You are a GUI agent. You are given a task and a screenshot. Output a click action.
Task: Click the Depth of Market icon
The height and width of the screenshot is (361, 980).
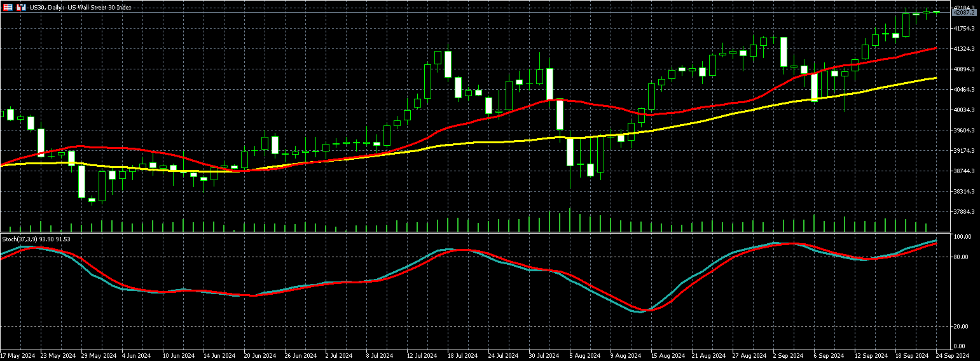point(8,7)
